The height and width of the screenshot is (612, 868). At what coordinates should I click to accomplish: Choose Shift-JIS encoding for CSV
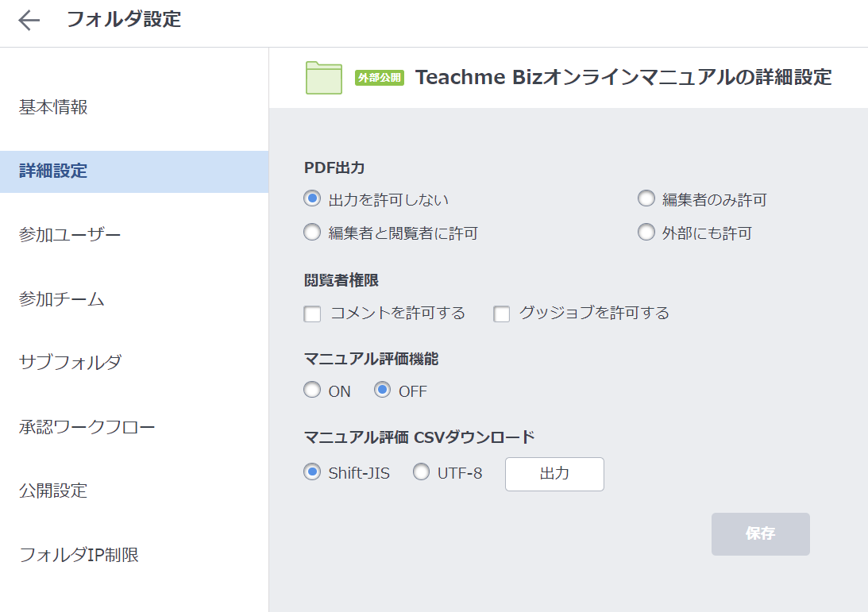click(313, 473)
